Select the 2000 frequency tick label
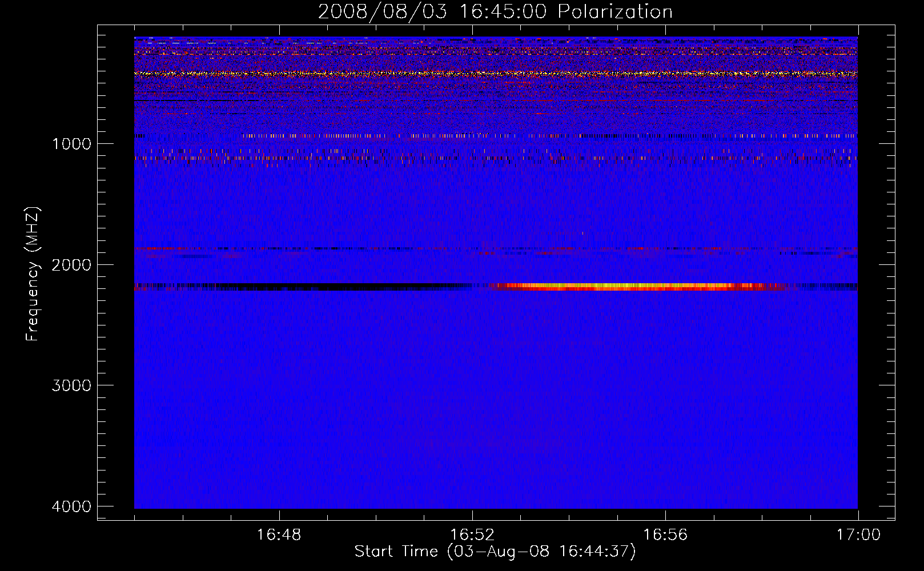The width and height of the screenshot is (924, 571). click(71, 264)
